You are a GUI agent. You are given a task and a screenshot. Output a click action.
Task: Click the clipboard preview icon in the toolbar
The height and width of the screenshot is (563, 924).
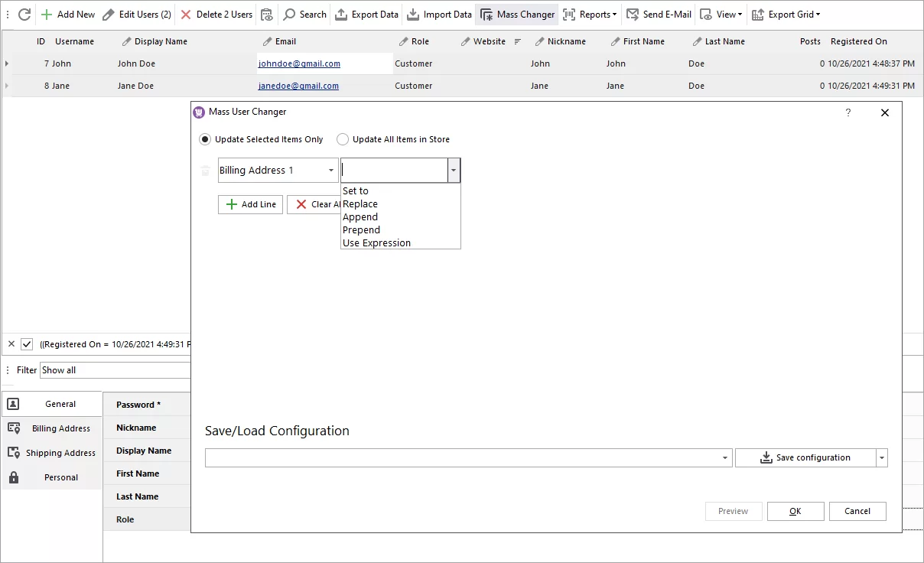tap(266, 15)
